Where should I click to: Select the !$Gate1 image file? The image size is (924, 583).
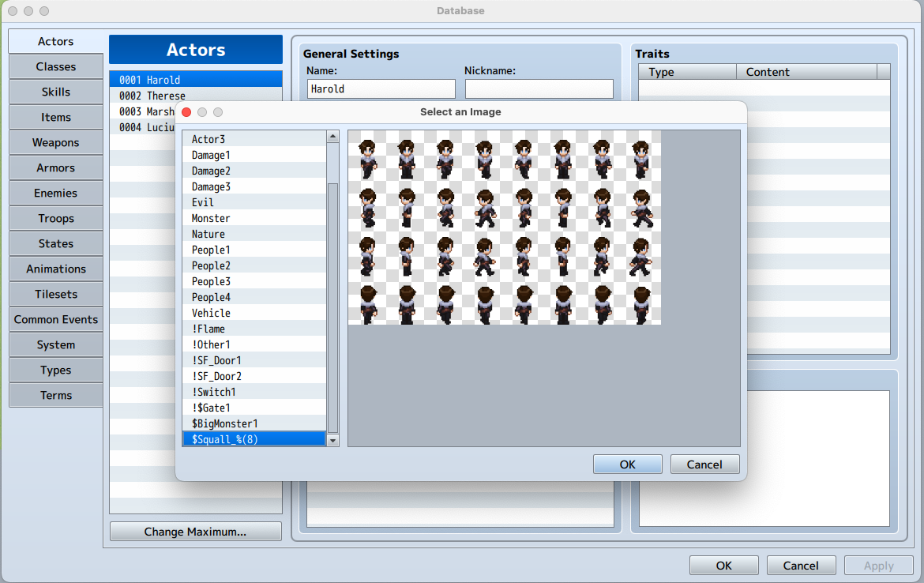[254, 408]
